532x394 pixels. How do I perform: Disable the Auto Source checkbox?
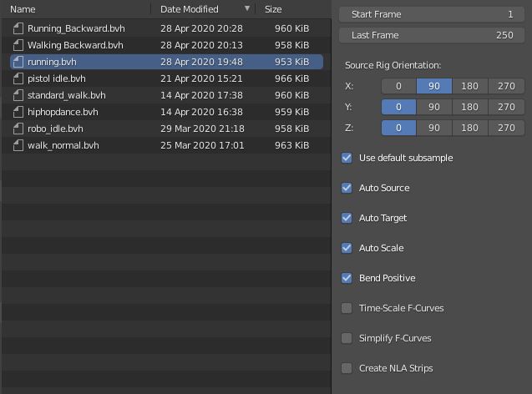coord(347,188)
